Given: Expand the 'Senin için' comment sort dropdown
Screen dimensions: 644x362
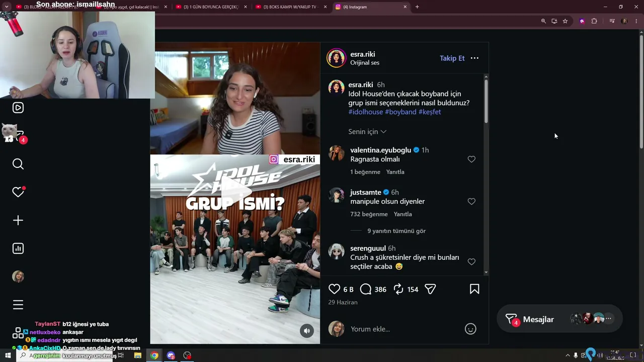Looking at the screenshot, I should pos(367,132).
